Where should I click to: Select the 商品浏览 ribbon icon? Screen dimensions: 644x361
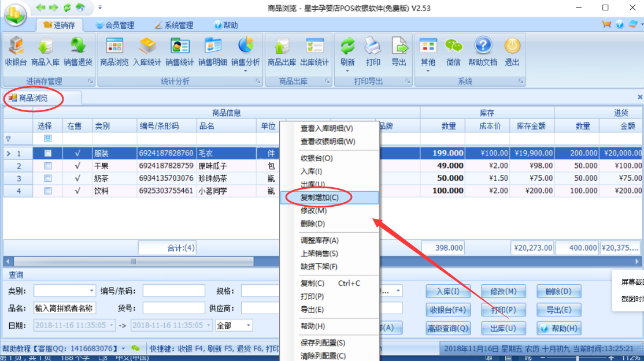(x=114, y=51)
